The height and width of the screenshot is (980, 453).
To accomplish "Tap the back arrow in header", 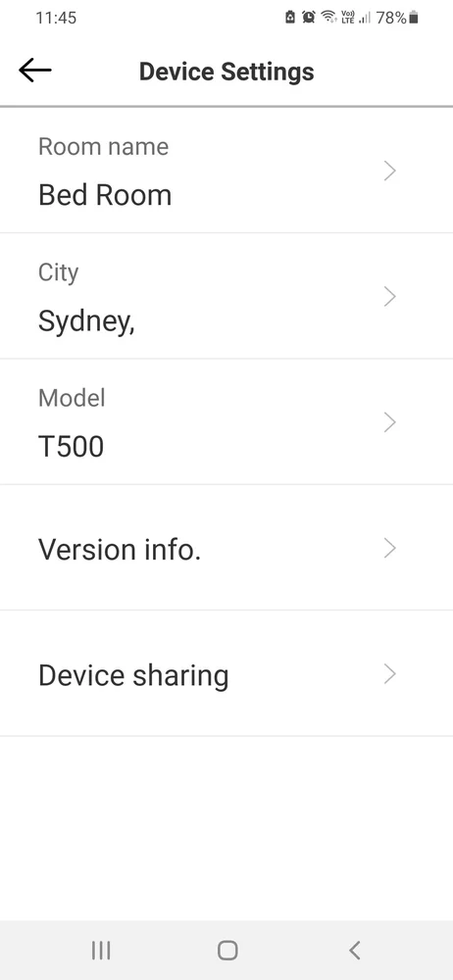I will coord(35,70).
